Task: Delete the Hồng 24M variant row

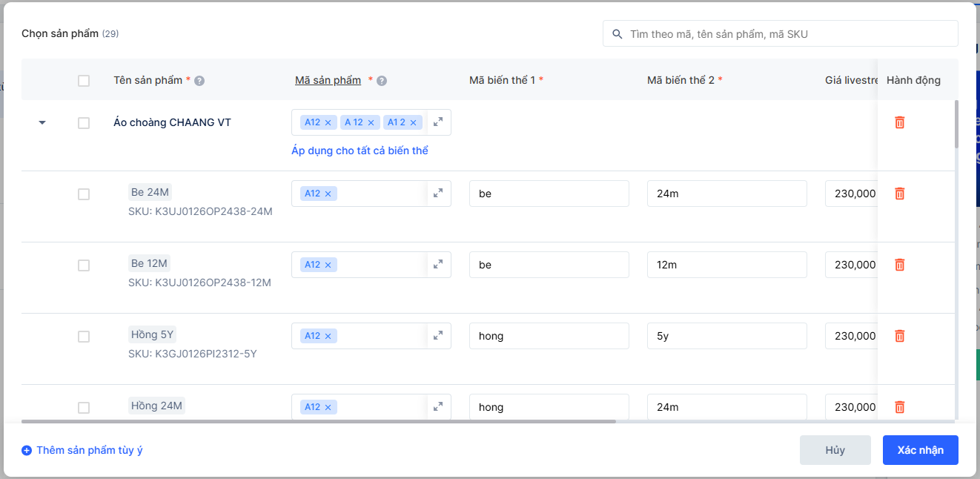Action: pos(899,407)
